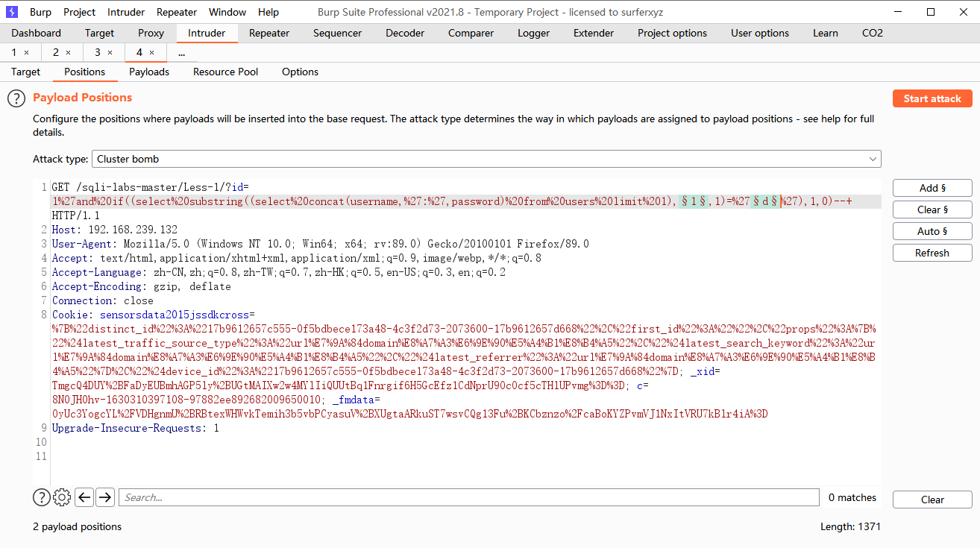Close Intruder tab 4
This screenshot has height=548, width=980.
tap(152, 53)
